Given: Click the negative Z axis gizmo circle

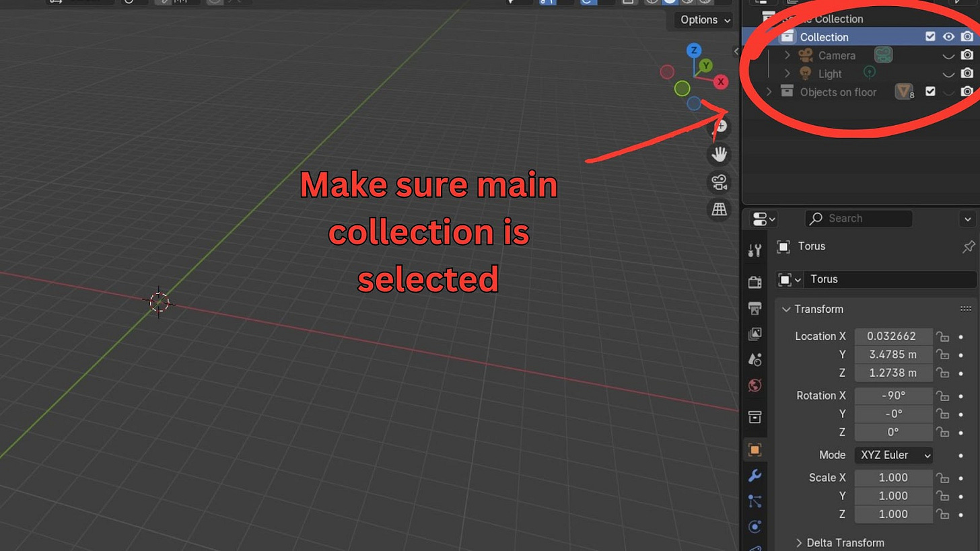Looking at the screenshot, I should (x=694, y=103).
